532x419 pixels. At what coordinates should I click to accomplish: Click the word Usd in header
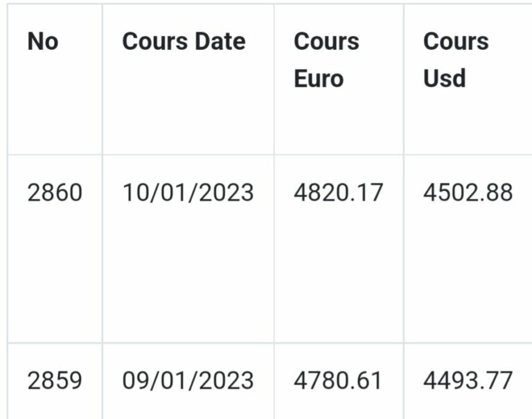[445, 79]
